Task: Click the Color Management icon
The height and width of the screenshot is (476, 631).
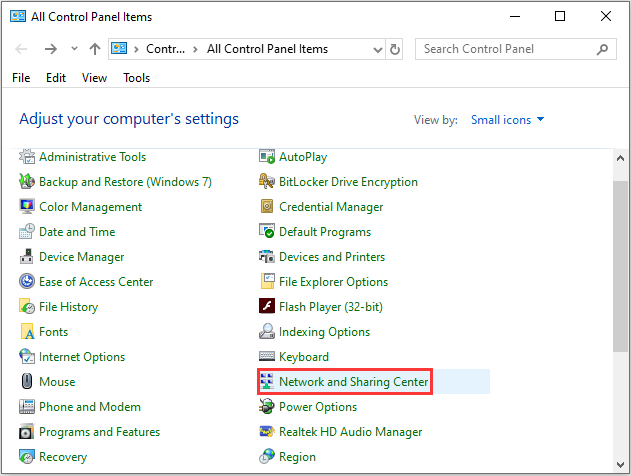Action: 28,207
